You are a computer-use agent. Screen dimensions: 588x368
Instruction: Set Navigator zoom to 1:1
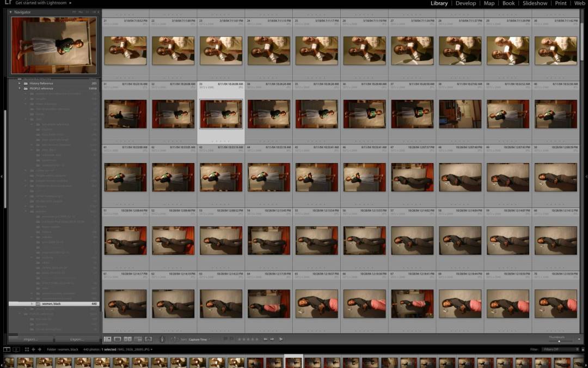click(87, 12)
